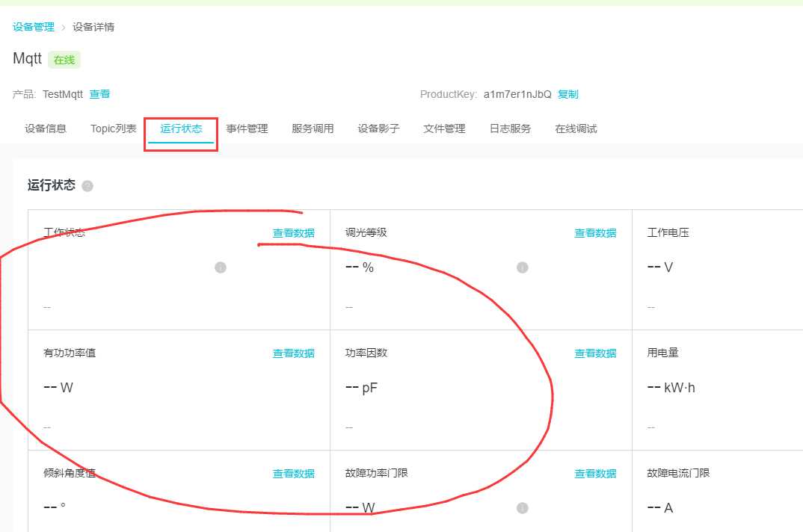
Task: Click the '-- kW·h' value
Action: point(671,388)
